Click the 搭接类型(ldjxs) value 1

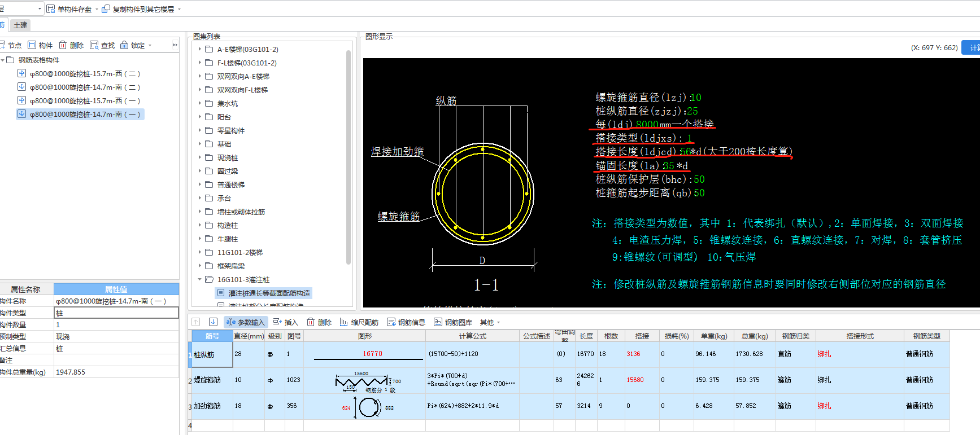(x=690, y=138)
